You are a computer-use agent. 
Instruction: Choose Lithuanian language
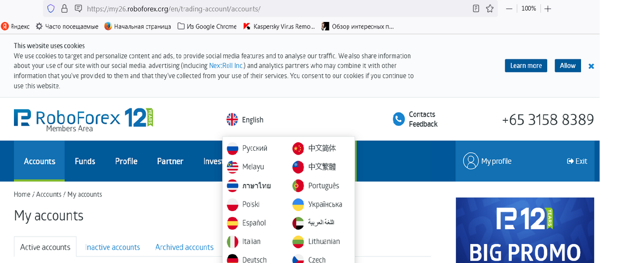point(324,242)
